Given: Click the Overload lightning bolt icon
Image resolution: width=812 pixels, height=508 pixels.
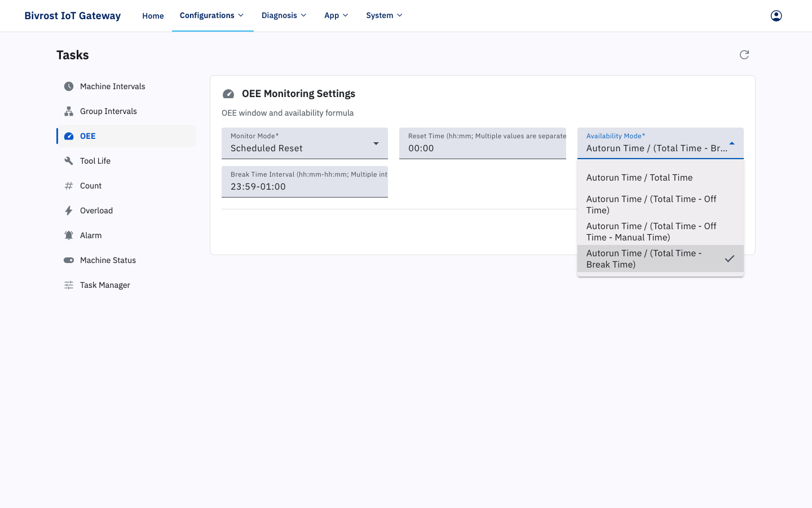Looking at the screenshot, I should (x=69, y=211).
